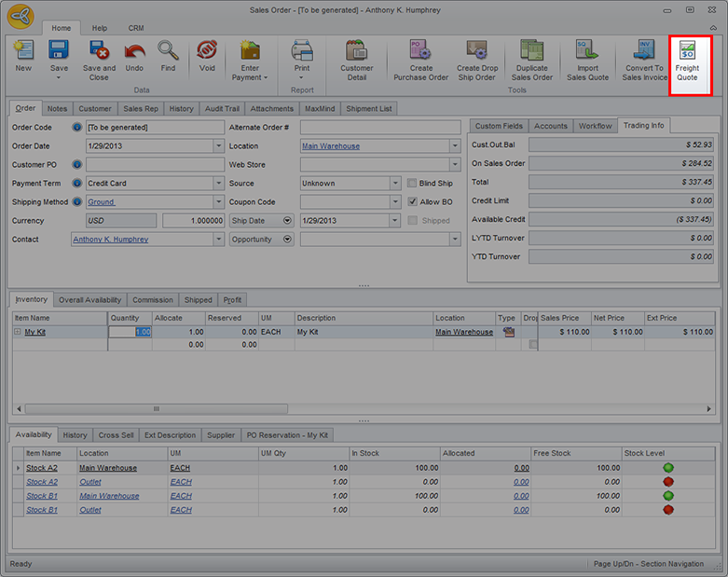Uncheck the Allow BO checkbox
The width and height of the screenshot is (728, 577).
click(x=413, y=202)
